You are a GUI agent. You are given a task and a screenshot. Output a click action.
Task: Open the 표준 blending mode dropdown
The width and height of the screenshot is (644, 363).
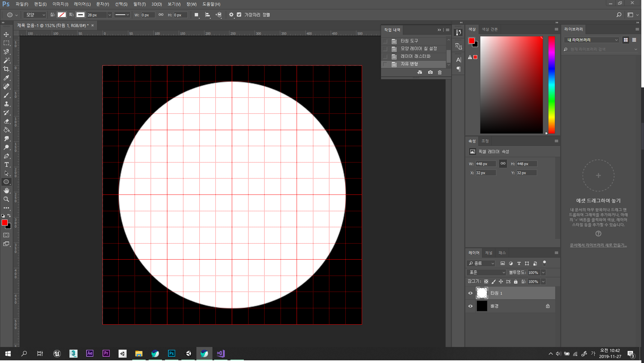tap(487, 273)
